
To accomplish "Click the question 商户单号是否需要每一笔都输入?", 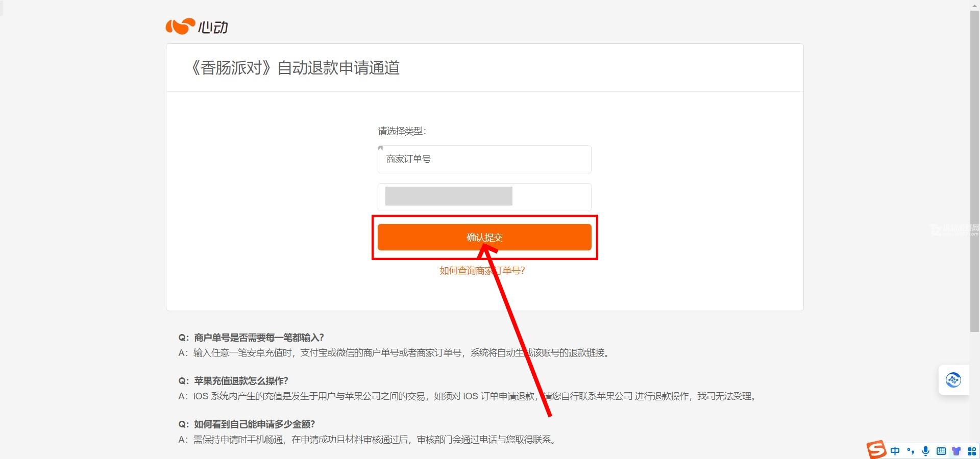I will (x=259, y=338).
